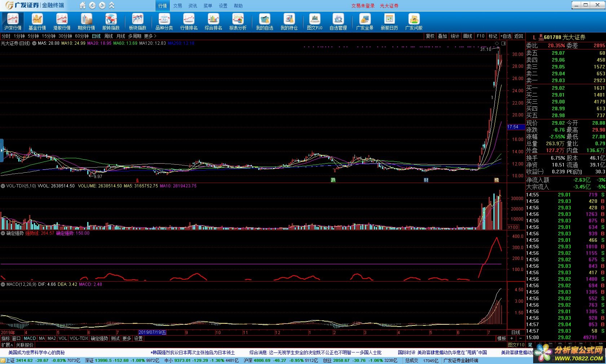
Task: Click the 叠加 overlay button
Action: click(443, 36)
